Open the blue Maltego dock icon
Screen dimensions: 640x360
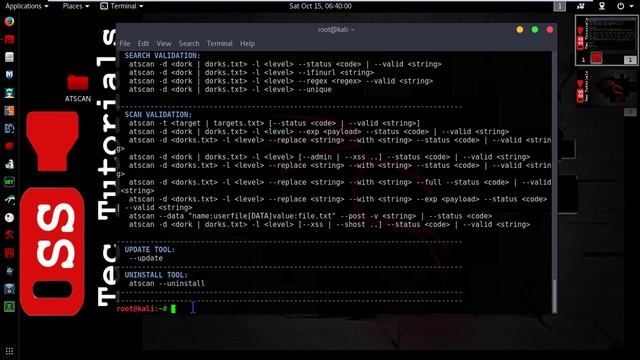coord(9,129)
